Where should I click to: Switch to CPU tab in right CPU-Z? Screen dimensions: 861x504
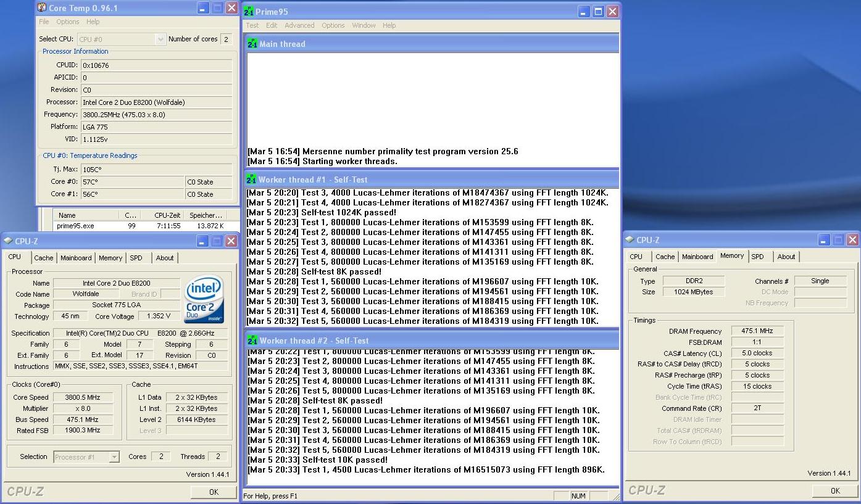tap(636, 257)
